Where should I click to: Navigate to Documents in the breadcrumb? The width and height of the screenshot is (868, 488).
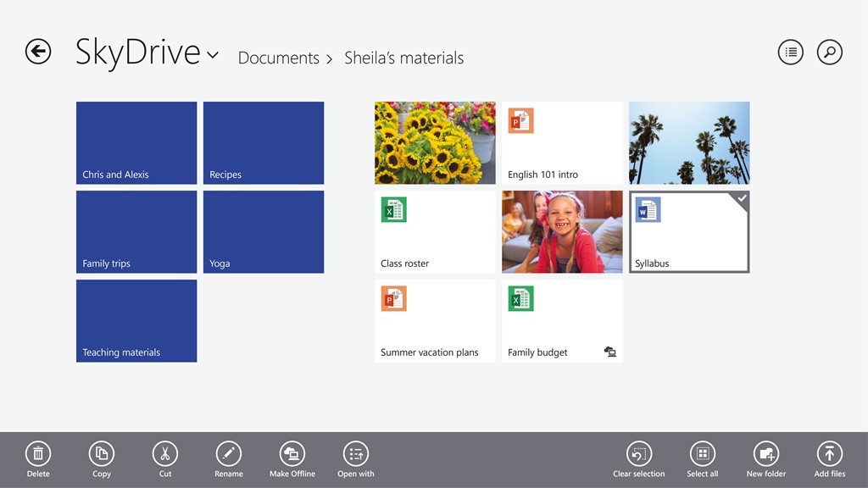click(x=278, y=58)
